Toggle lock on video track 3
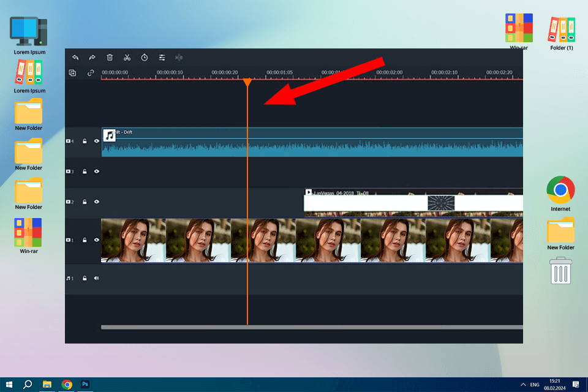This screenshot has height=392, width=588. coord(85,171)
